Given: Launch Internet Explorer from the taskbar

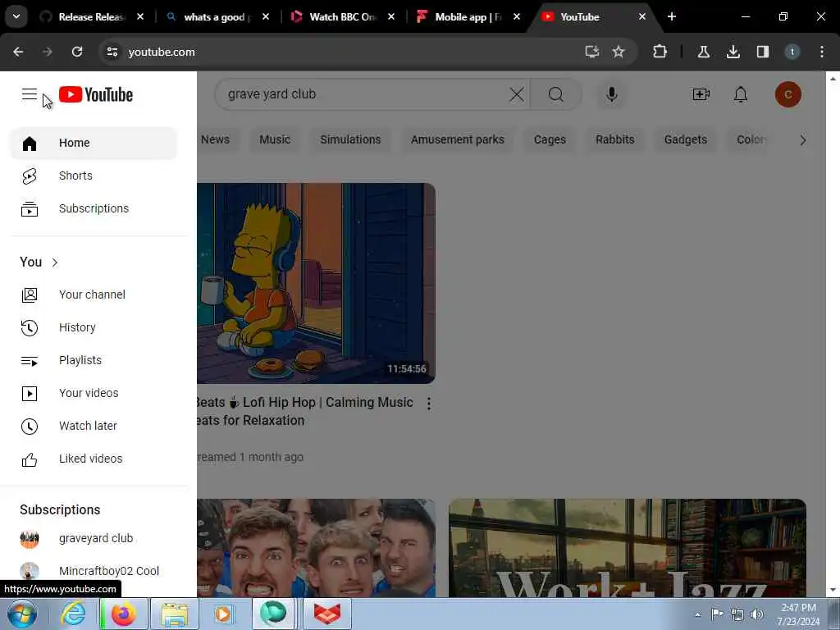Looking at the screenshot, I should pos(73,614).
